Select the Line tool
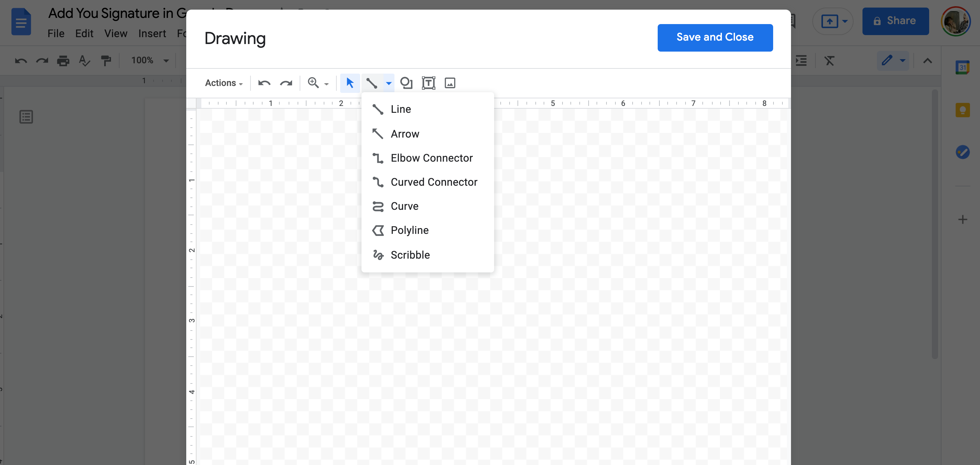The width and height of the screenshot is (980, 465). pyautogui.click(x=401, y=109)
